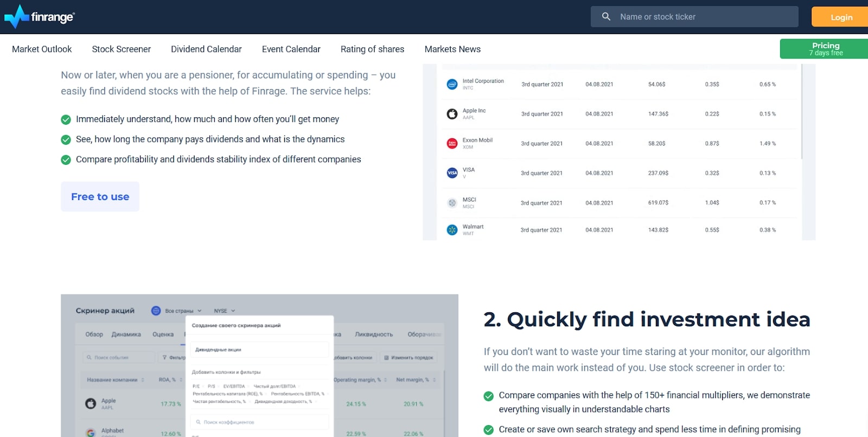The width and height of the screenshot is (868, 437).
Task: Click the globe icon in screener image
Action: coord(156,311)
